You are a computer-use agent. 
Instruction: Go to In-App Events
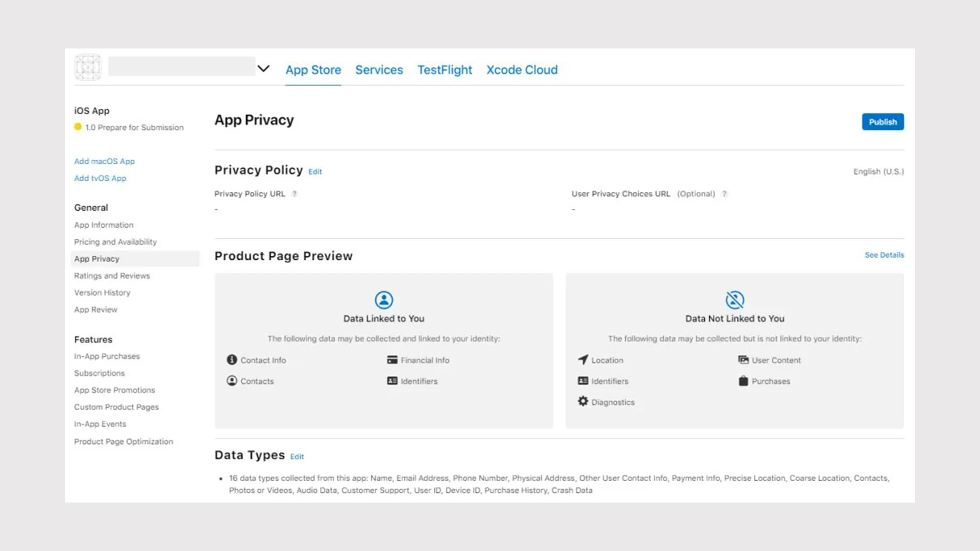tap(100, 424)
